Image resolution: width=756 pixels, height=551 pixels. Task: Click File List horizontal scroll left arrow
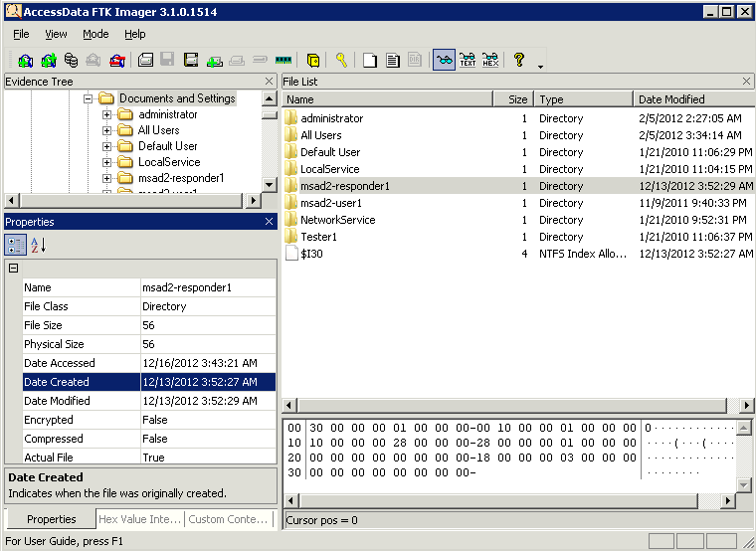pos(289,406)
